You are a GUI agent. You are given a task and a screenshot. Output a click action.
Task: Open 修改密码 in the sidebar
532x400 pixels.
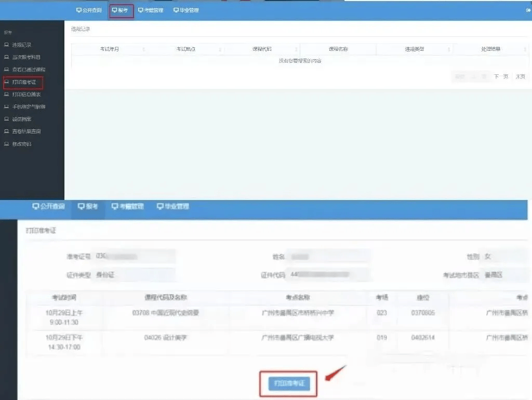tap(22, 144)
